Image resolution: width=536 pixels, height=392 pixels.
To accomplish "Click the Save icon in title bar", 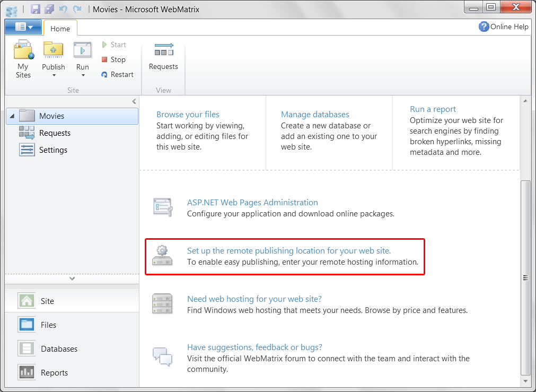I will point(35,9).
